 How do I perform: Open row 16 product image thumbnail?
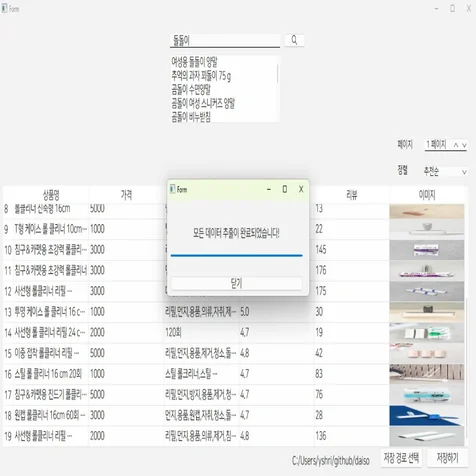coord(427,374)
